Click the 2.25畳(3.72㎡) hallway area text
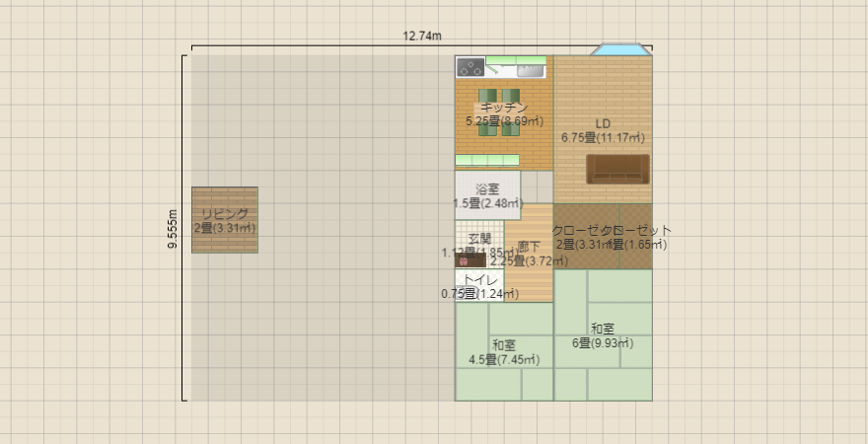 (528, 260)
